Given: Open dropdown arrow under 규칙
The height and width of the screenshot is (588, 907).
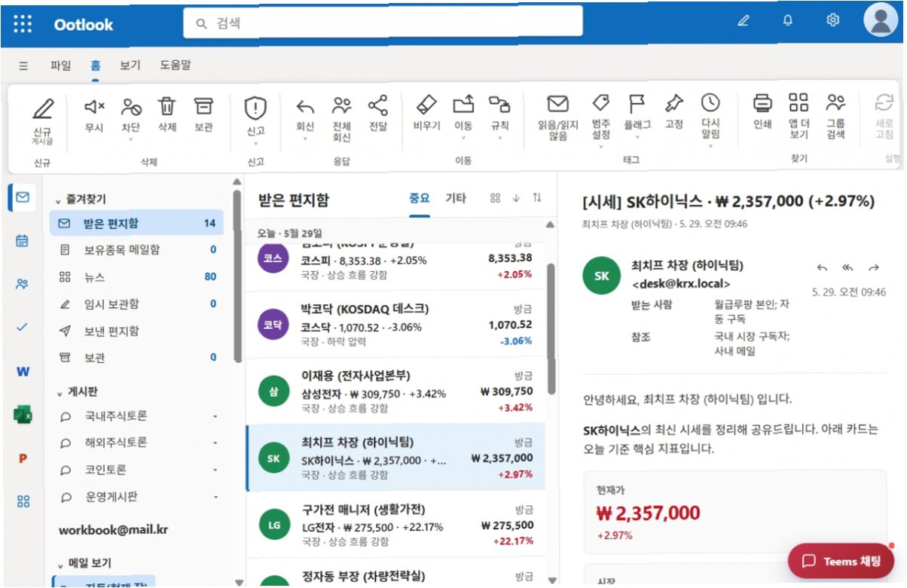Looking at the screenshot, I should pyautogui.click(x=499, y=138).
